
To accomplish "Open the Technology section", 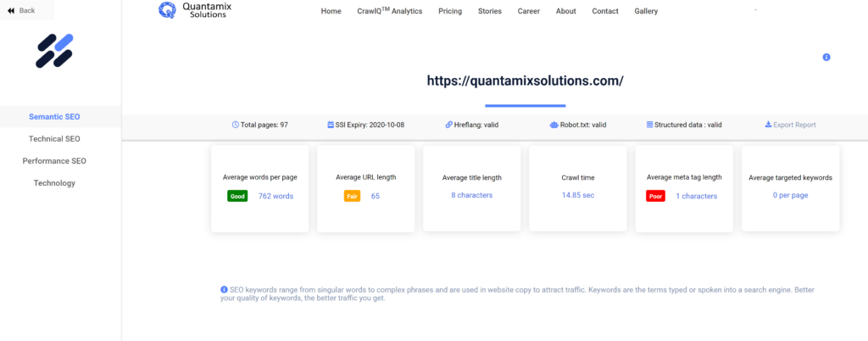I will 54,183.
